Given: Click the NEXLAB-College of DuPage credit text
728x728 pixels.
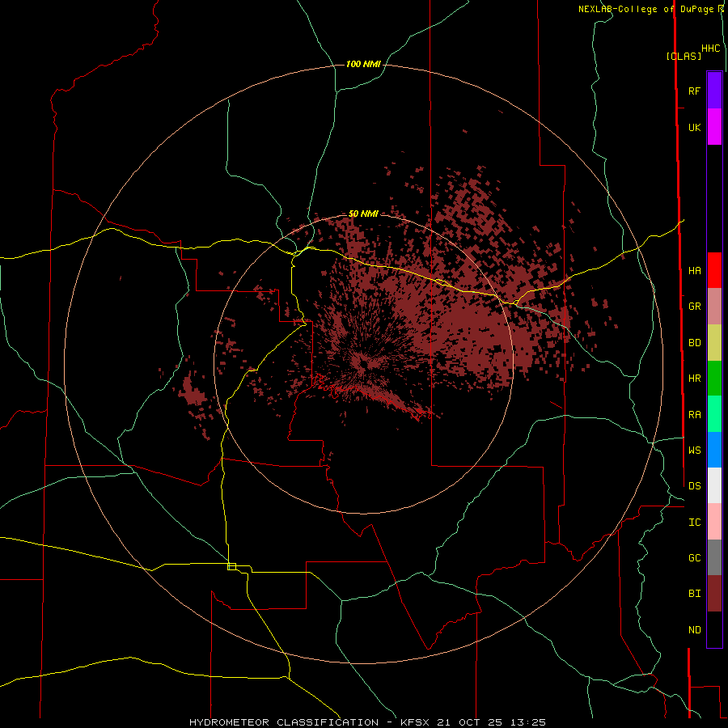Looking at the screenshot, I should pyautogui.click(x=648, y=9).
